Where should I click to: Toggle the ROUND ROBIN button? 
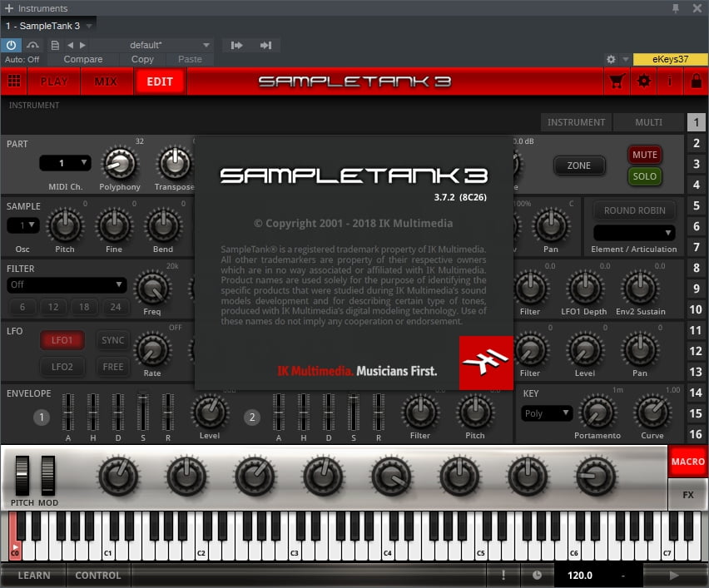(x=634, y=210)
